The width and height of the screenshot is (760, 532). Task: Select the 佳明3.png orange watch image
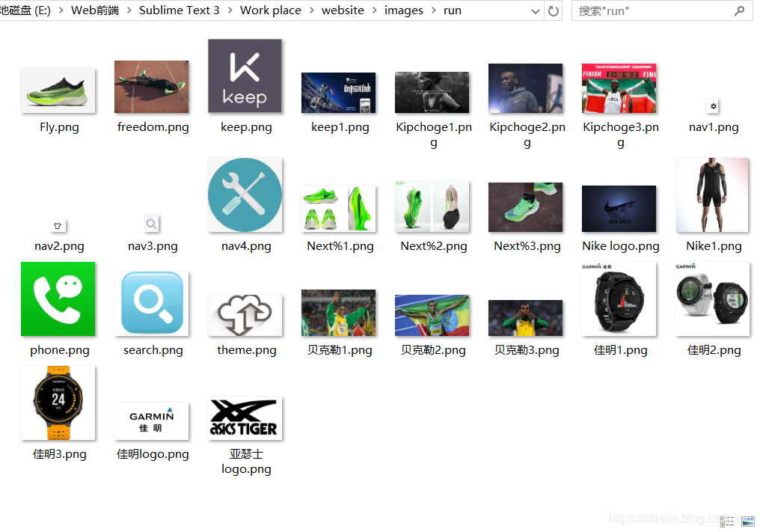(58, 403)
